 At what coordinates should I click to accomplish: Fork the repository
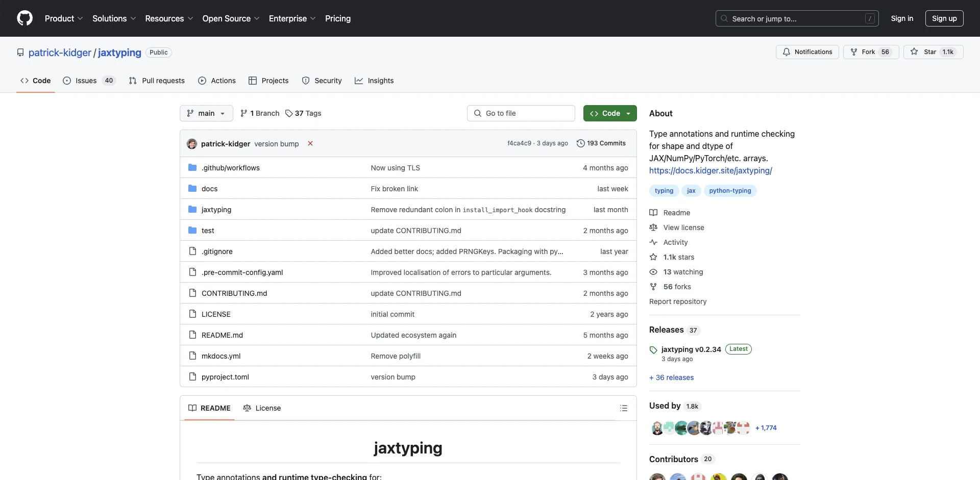(x=871, y=52)
